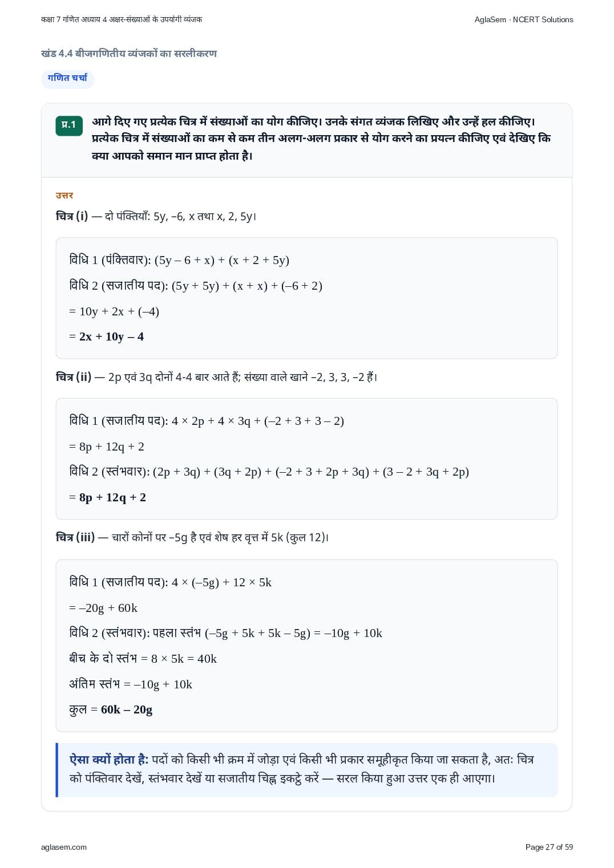Image resolution: width=614 pixels, height=868 pixels.
Task: Click the उत्तर answer label
Action: [64, 195]
